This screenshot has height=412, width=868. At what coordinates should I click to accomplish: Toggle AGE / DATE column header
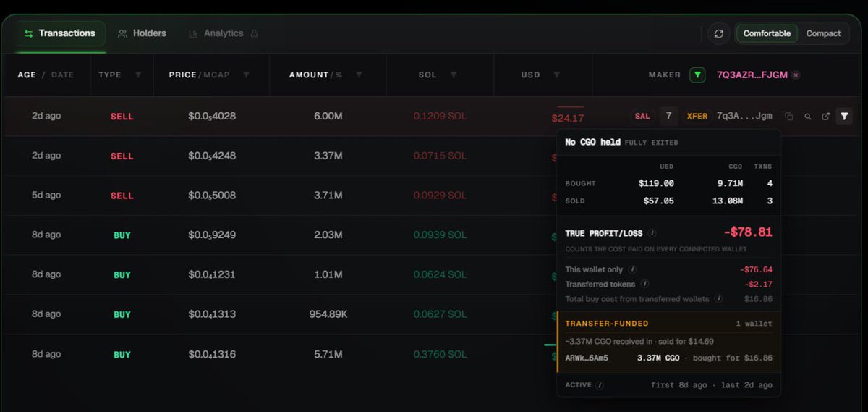(x=46, y=75)
